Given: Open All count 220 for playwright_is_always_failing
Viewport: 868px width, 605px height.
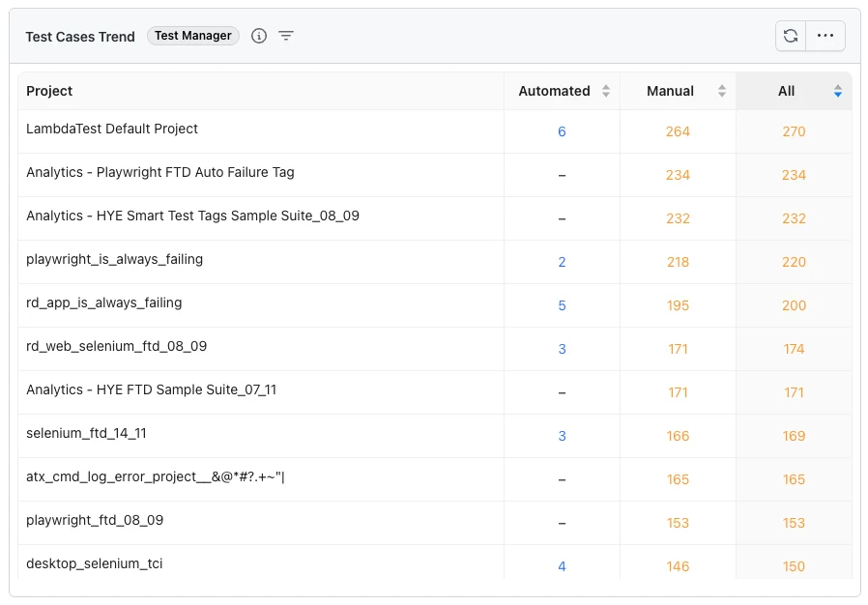Looking at the screenshot, I should pos(794,262).
